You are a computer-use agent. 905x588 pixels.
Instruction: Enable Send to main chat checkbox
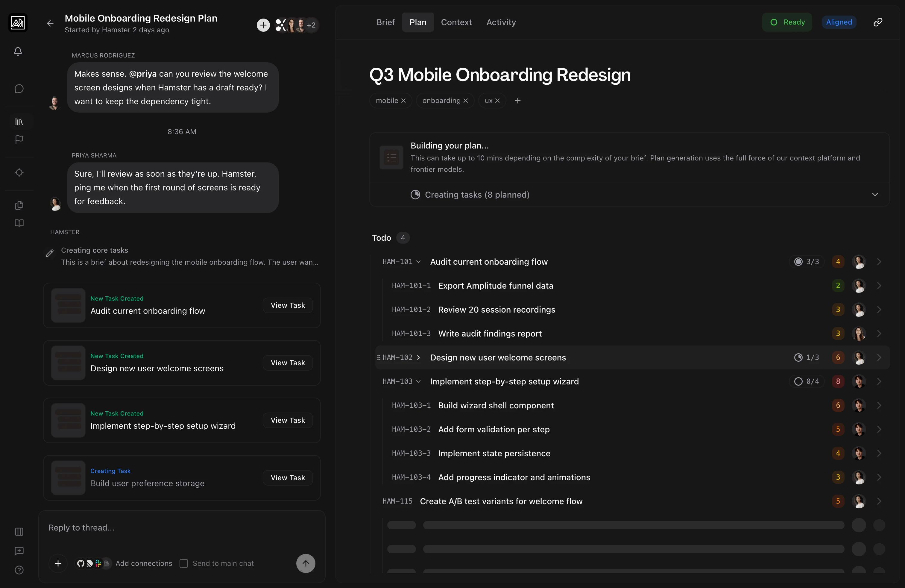pyautogui.click(x=184, y=563)
